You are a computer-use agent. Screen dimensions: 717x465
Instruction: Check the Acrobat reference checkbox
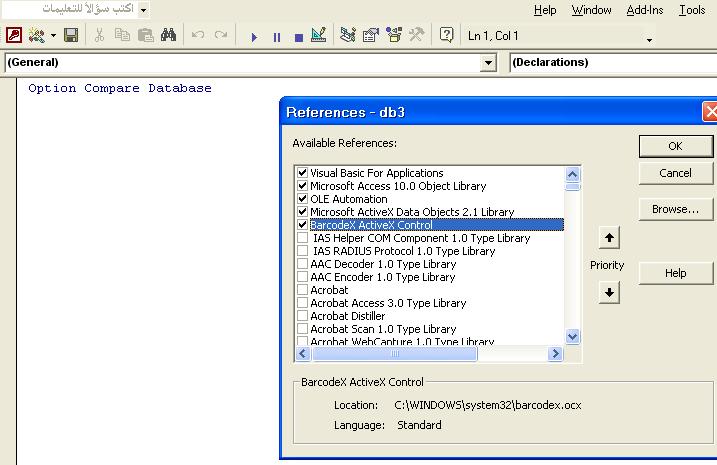tap(302, 289)
